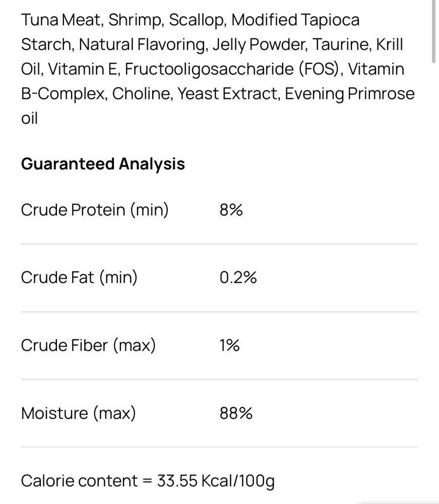Click the 1% fiber value
Viewport: 439px width, 504px height.
click(229, 345)
